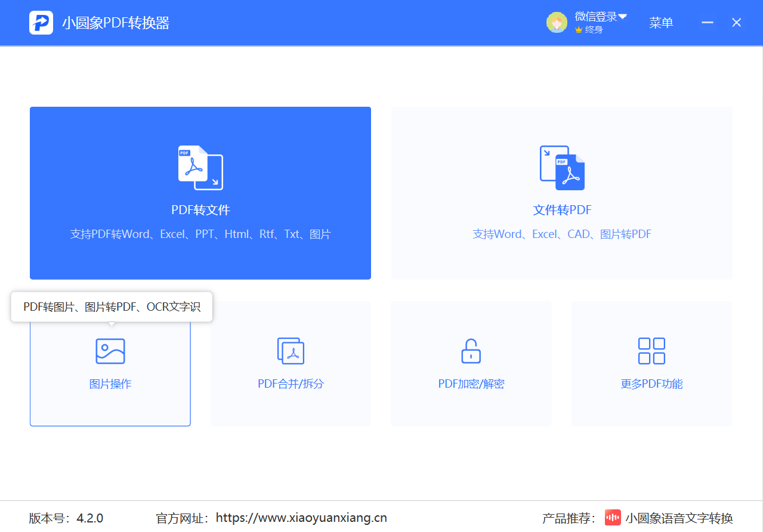Close the PDF converter window

(x=737, y=23)
